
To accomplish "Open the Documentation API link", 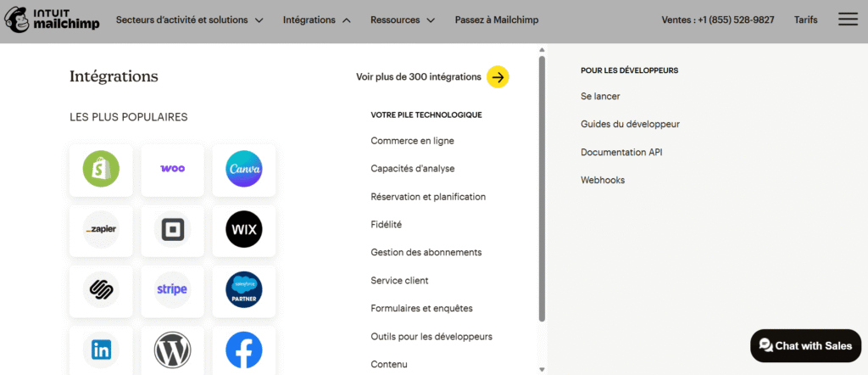I will (x=621, y=152).
